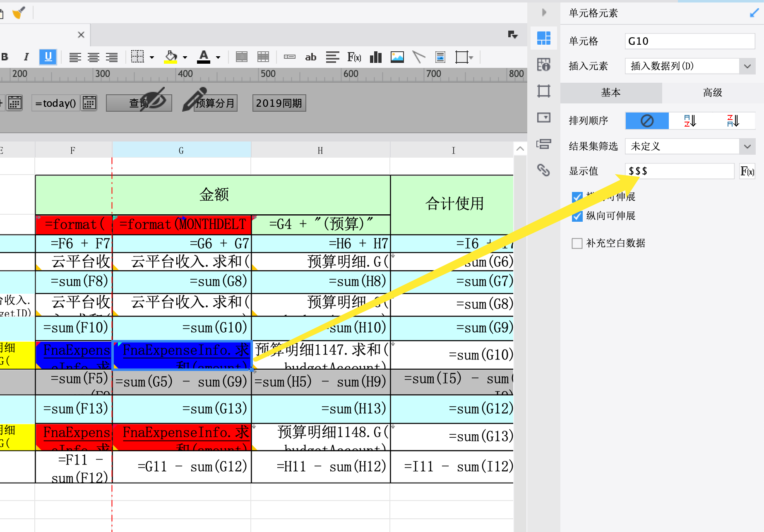The image size is (764, 532).
Task: Select the cell =G11 - sum(G12)
Action: pyautogui.click(x=182, y=467)
